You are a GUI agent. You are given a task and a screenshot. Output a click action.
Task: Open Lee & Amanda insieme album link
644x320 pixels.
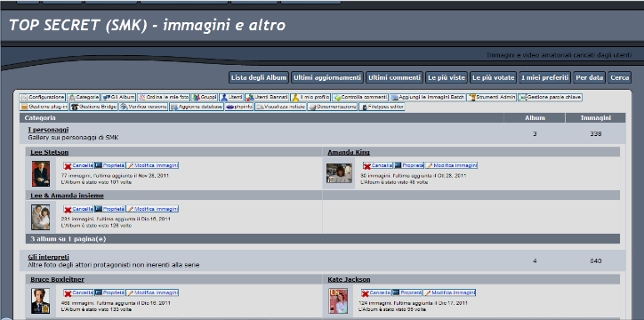point(67,196)
